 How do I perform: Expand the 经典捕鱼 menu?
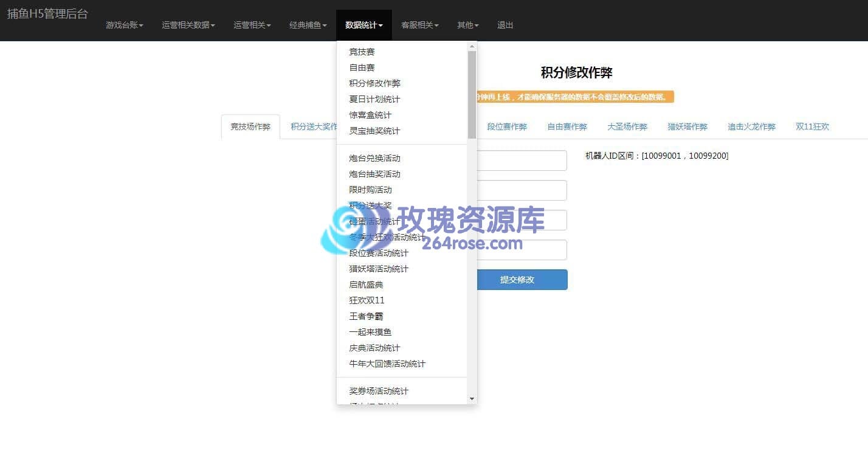[308, 25]
